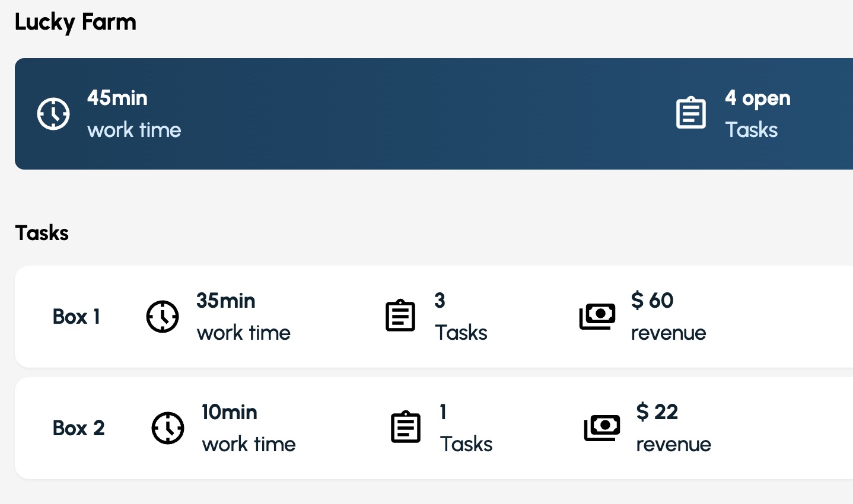This screenshot has height=504, width=853.
Task: Click the 3 Tasks count in Box 1
Action: (461, 317)
